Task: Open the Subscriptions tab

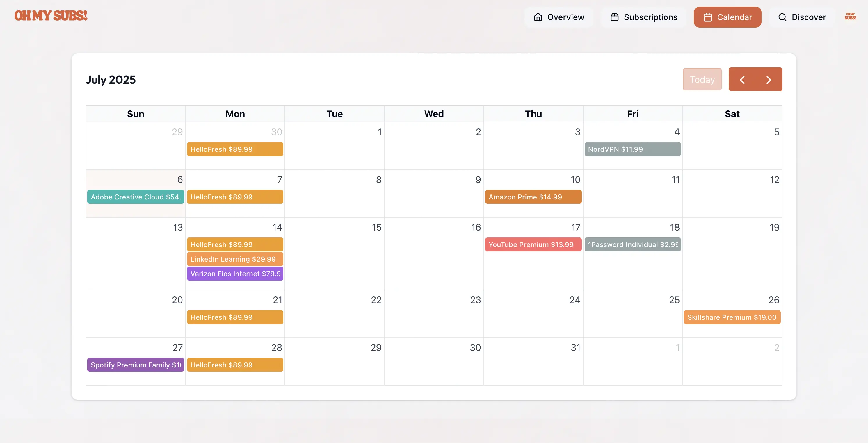Action: 644,17
